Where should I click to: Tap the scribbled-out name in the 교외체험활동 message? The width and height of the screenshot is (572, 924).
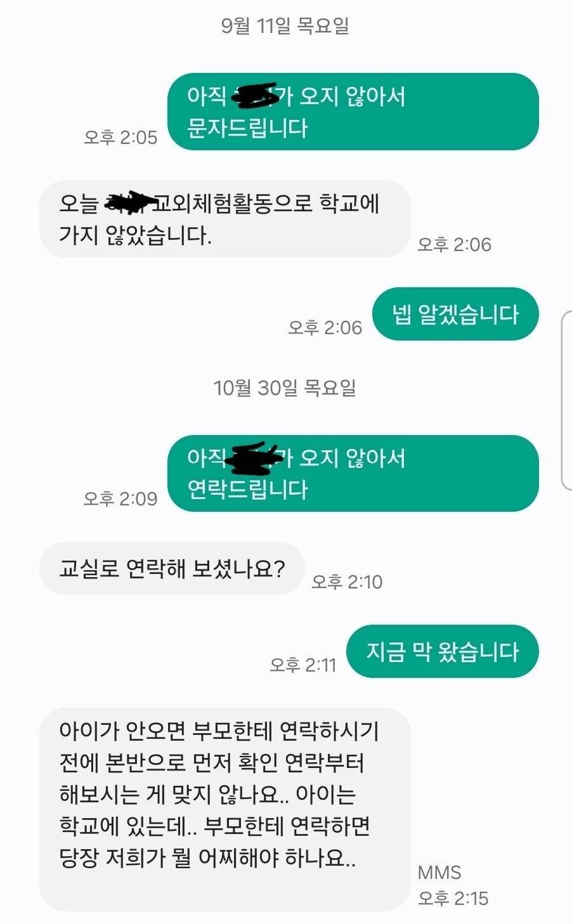(131, 202)
